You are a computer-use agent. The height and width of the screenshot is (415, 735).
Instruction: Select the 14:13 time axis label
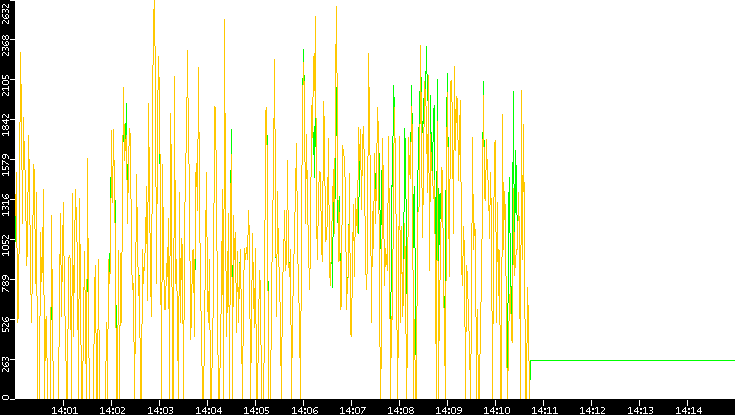(x=640, y=410)
